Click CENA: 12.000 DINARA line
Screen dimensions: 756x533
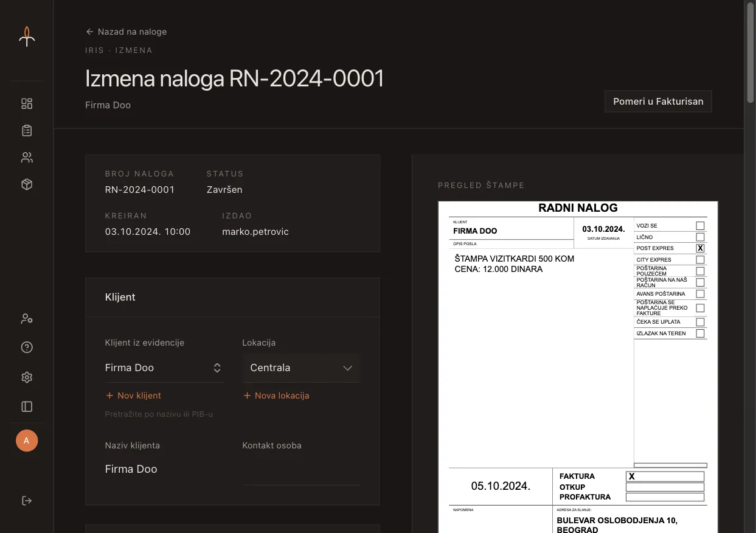[499, 269]
